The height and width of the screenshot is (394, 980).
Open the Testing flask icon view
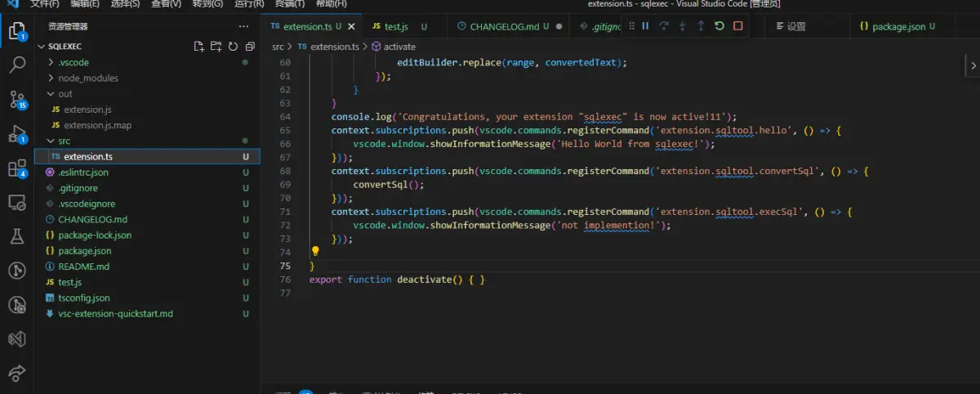pos(16,236)
